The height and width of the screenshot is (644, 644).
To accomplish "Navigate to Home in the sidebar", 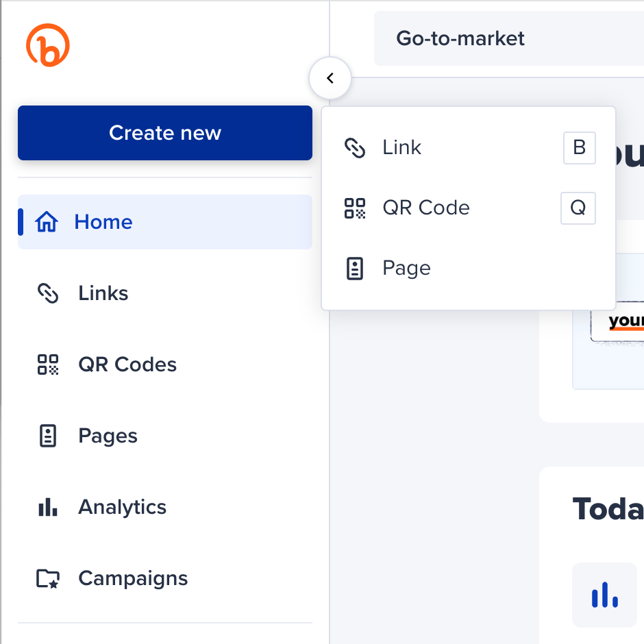I will [x=103, y=221].
